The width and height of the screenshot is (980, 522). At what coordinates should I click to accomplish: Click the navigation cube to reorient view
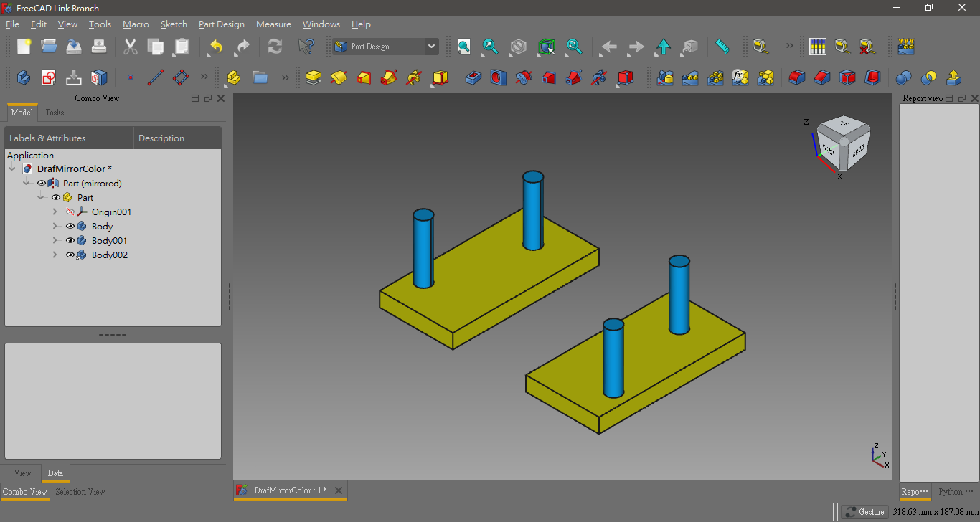[843, 142]
